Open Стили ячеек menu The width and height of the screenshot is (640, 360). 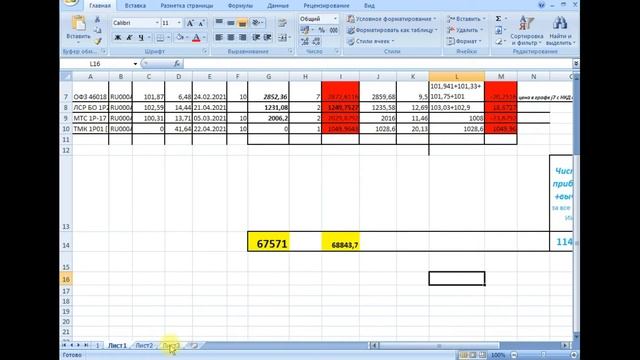(x=371, y=41)
